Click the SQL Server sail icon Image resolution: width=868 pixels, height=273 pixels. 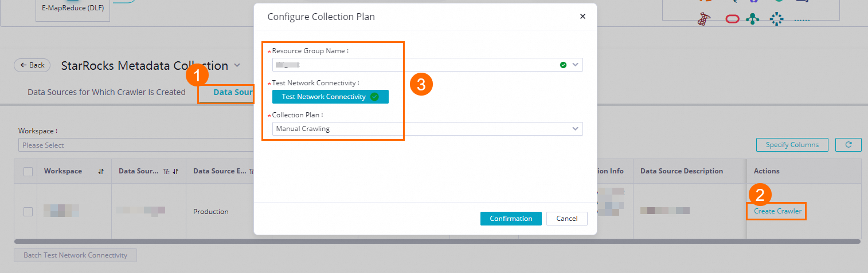[705, 19]
